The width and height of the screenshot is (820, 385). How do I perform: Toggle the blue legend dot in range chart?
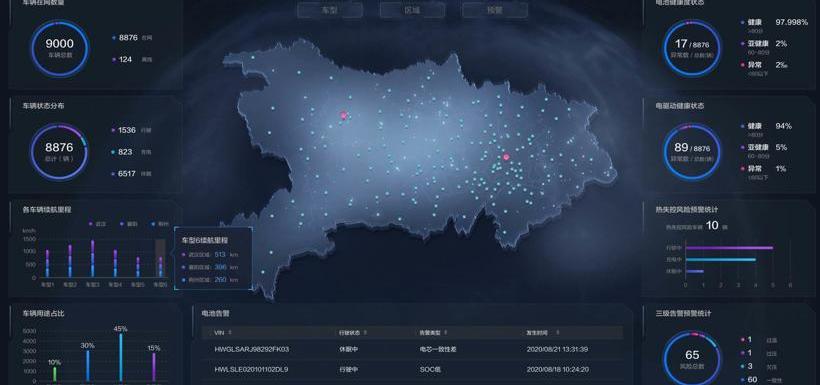[153, 224]
